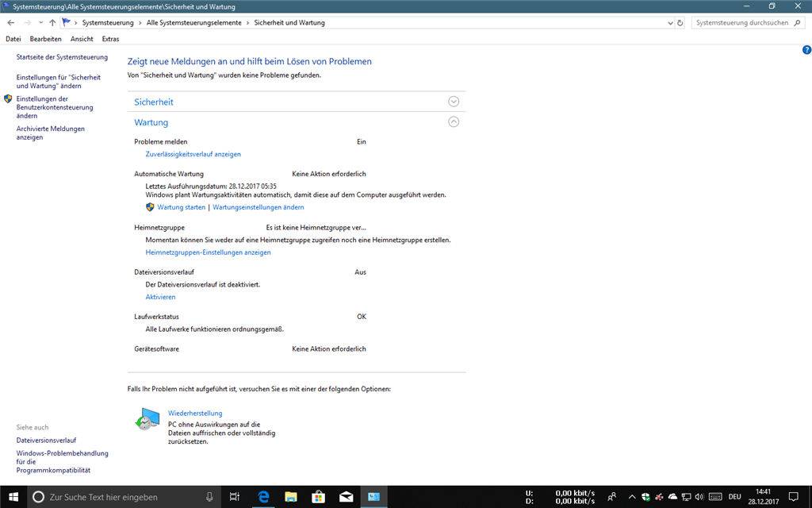Open the Bearbeiten menu
812x508 pixels.
click(45, 39)
